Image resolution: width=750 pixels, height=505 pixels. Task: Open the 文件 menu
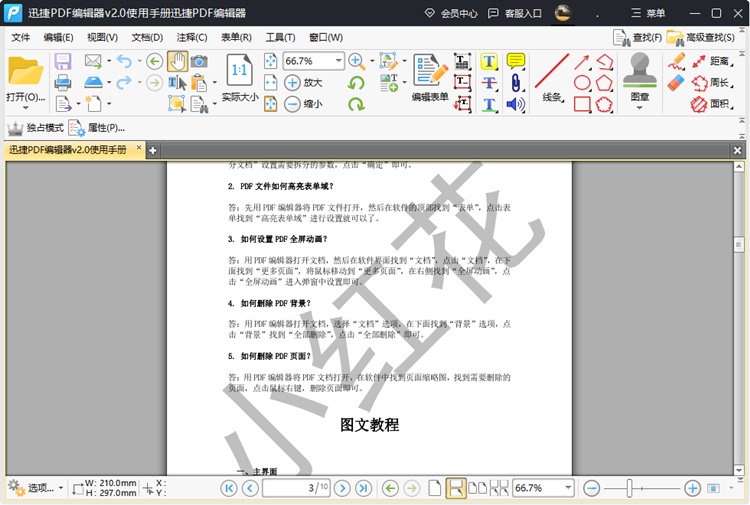[21, 37]
